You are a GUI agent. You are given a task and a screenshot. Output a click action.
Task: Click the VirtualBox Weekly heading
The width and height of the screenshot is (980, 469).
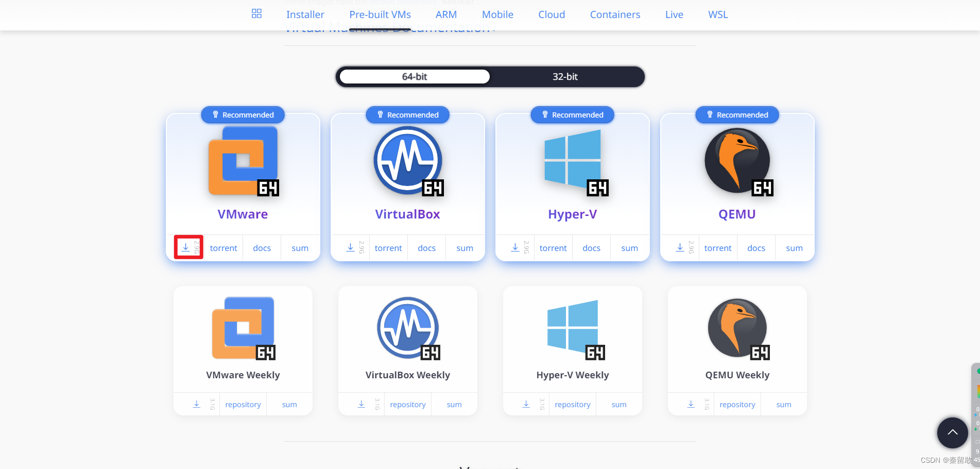(408, 375)
